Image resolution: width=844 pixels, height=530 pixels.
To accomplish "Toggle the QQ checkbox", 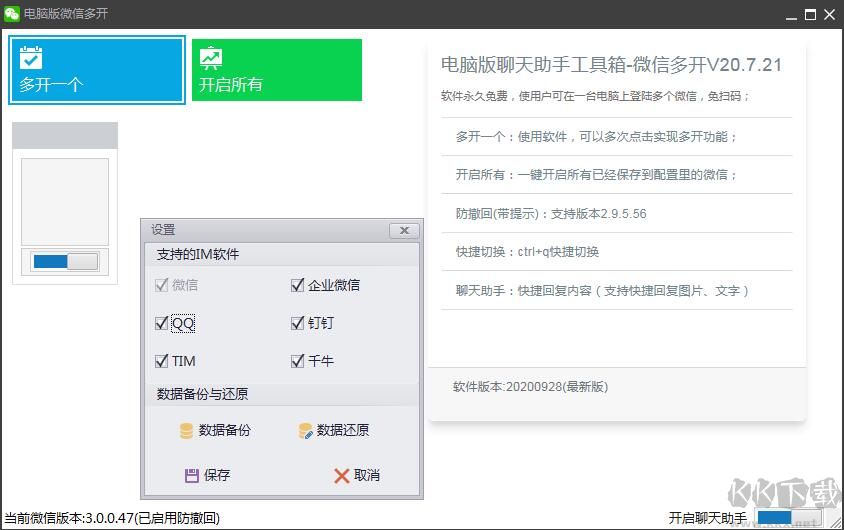I will [x=162, y=323].
